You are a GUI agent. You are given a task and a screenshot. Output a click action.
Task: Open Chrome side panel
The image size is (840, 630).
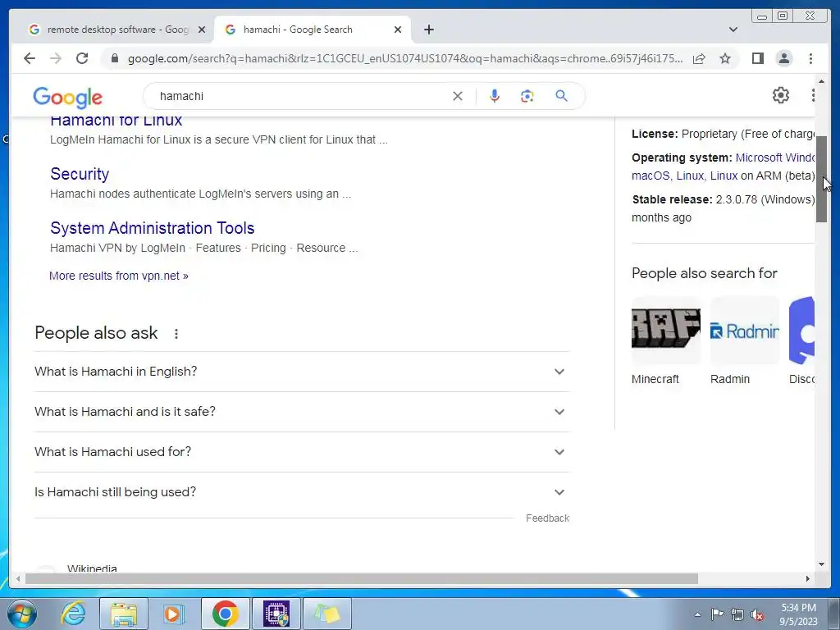click(757, 58)
